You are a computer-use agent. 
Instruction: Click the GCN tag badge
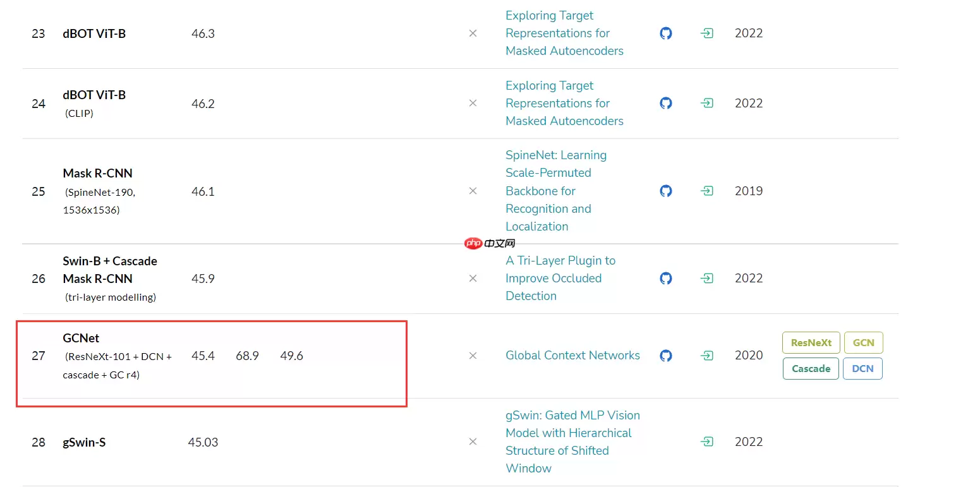click(863, 342)
